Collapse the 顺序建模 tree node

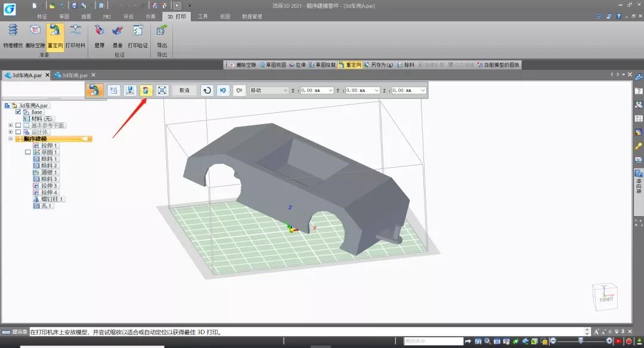10,138
